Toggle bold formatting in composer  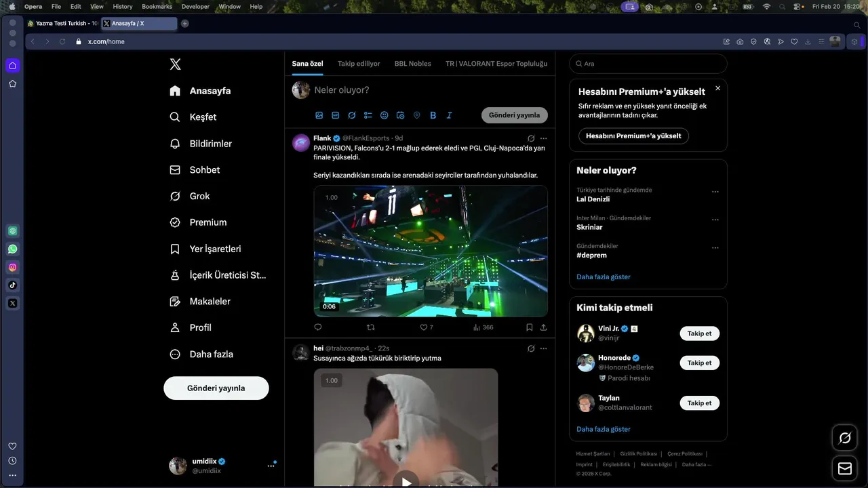pos(433,115)
